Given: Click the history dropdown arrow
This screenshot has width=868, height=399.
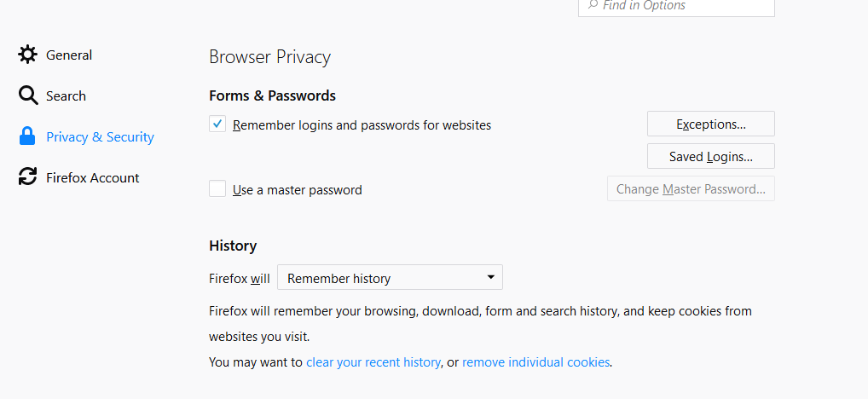Looking at the screenshot, I should (490, 278).
